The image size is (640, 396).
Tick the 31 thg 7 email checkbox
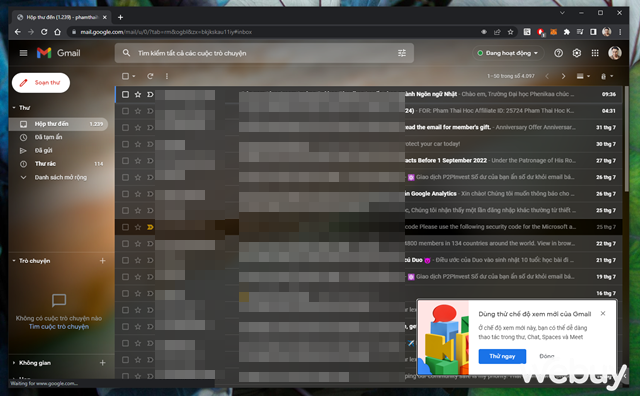[x=125, y=127]
